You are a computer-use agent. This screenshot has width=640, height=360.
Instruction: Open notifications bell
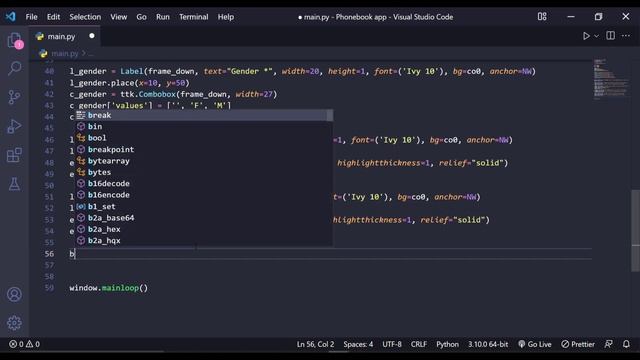[x=626, y=344]
